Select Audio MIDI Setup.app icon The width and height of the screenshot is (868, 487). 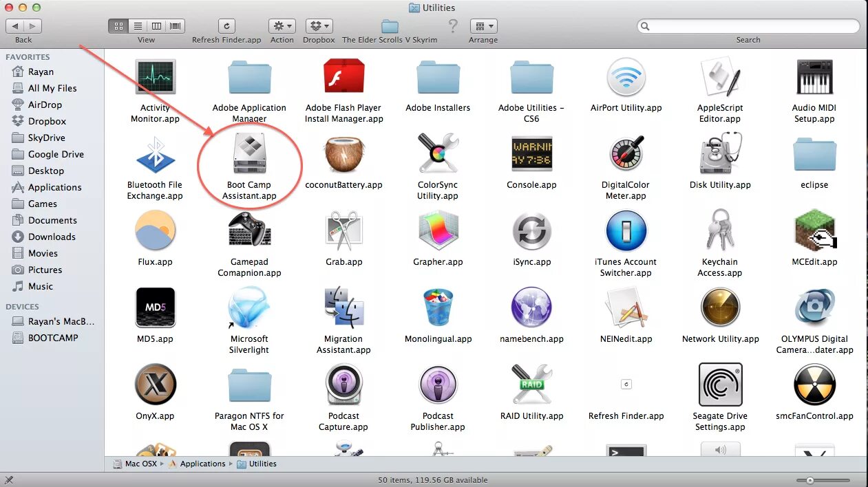[815, 77]
